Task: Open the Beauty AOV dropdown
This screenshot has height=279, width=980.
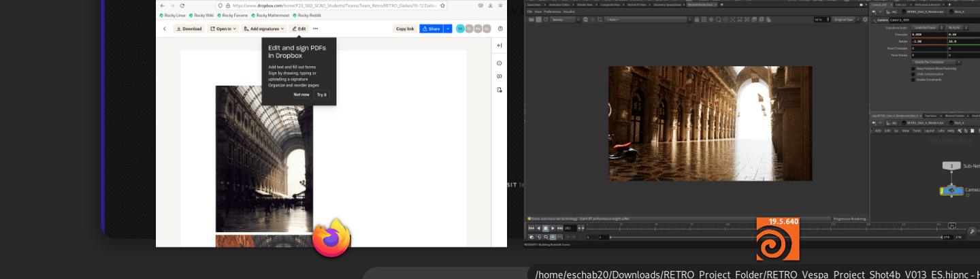Action: point(565,20)
